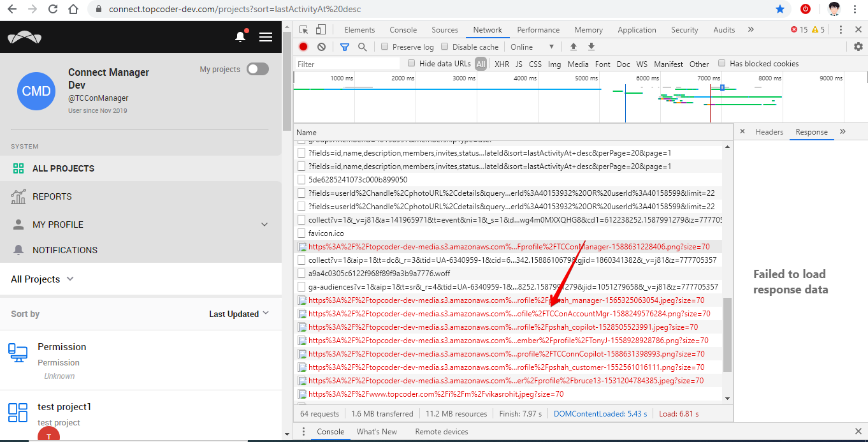Open the Application tab
The height and width of the screenshot is (442, 868).
point(637,29)
